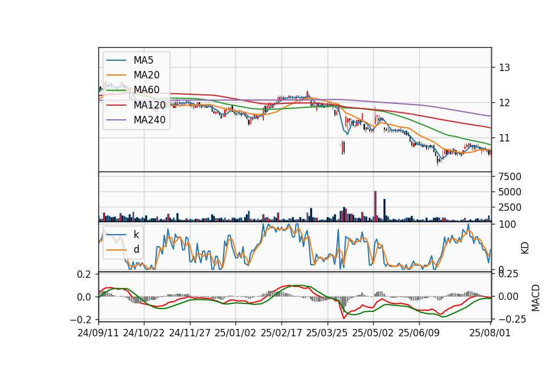Click the MACD axis title

(x=536, y=298)
